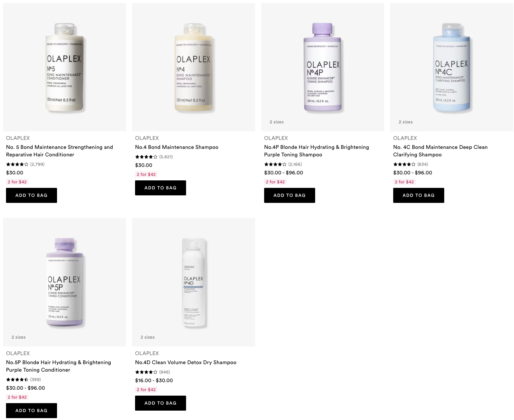Add No. 5 Bond Maintenance Conditioner to bag

tap(32, 195)
